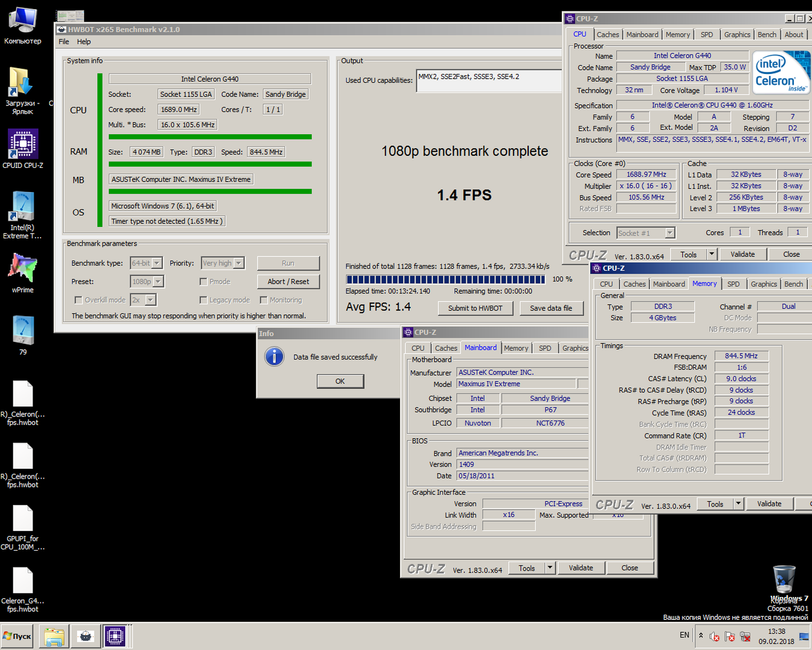The height and width of the screenshot is (650, 812).
Task: Click the muted volume tray icon
Action: (714, 636)
